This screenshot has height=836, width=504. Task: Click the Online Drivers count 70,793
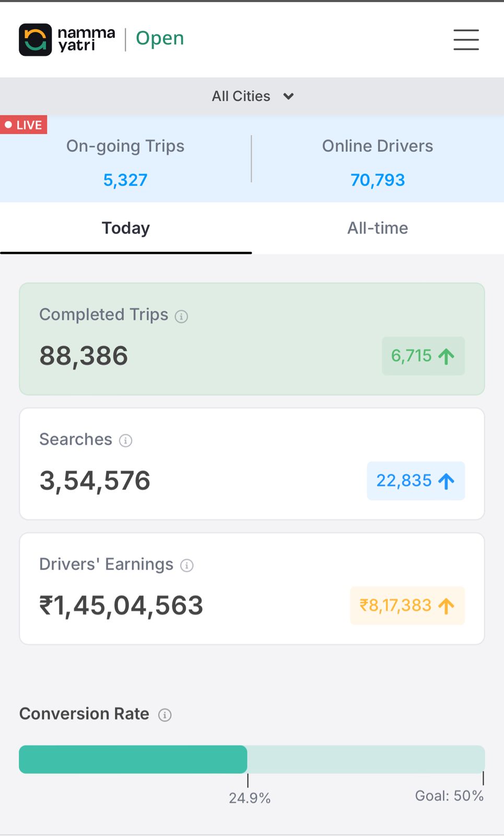(x=378, y=180)
